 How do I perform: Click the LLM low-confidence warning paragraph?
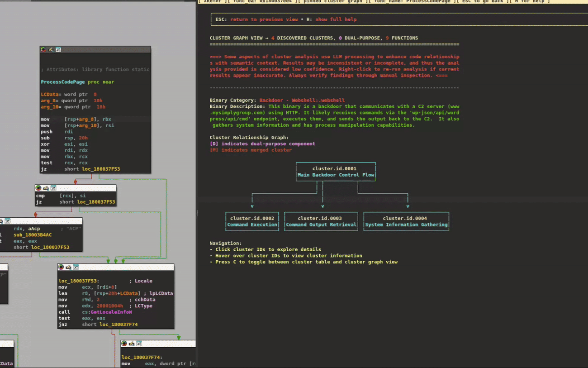pyautogui.click(x=334, y=66)
